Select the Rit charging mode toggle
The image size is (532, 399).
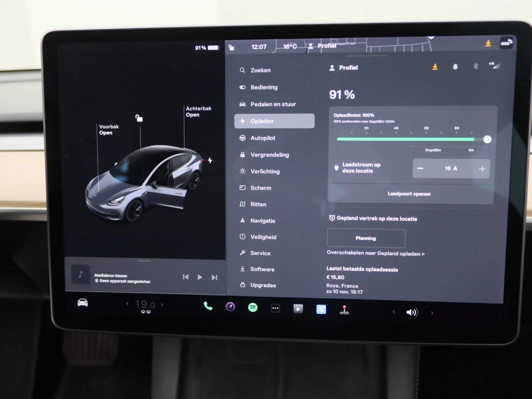471,150
